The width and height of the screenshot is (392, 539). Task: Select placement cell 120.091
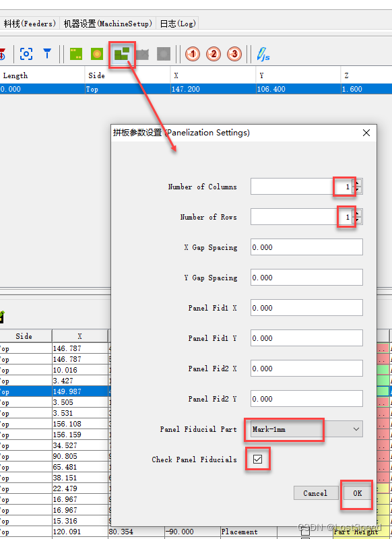(79, 532)
